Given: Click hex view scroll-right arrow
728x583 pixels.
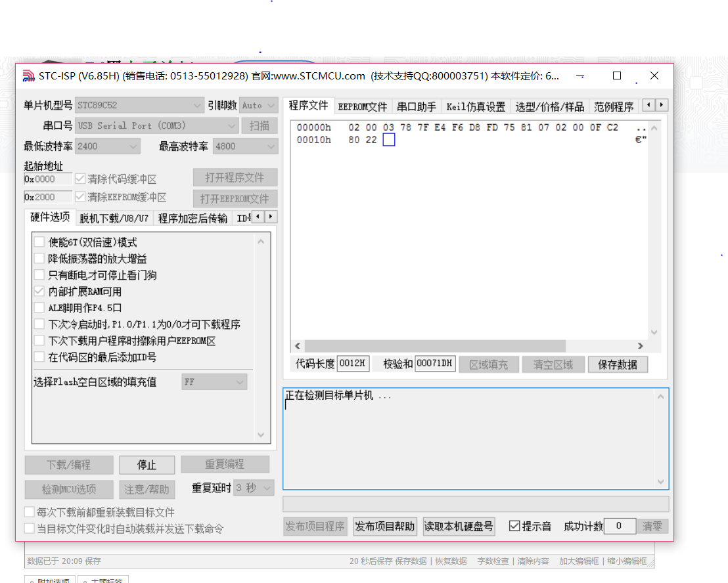Looking at the screenshot, I should pos(640,346).
